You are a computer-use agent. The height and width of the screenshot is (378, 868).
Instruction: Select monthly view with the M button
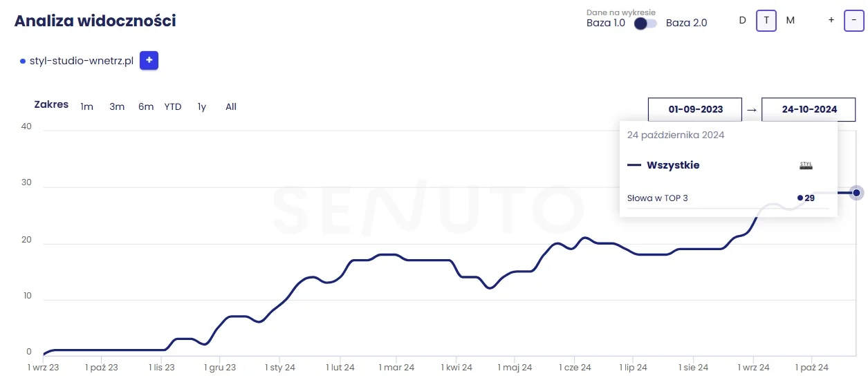point(790,20)
